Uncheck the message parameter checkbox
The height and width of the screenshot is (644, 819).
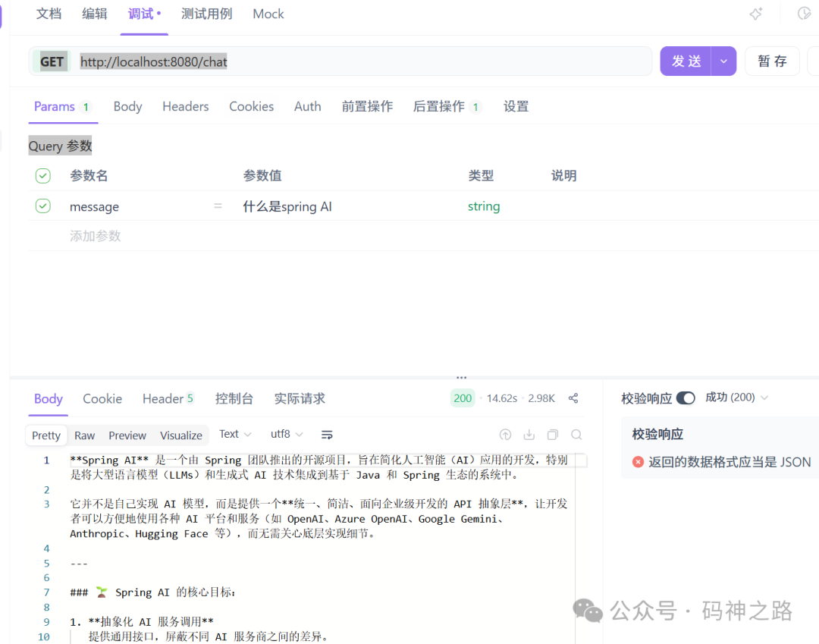[x=43, y=206]
